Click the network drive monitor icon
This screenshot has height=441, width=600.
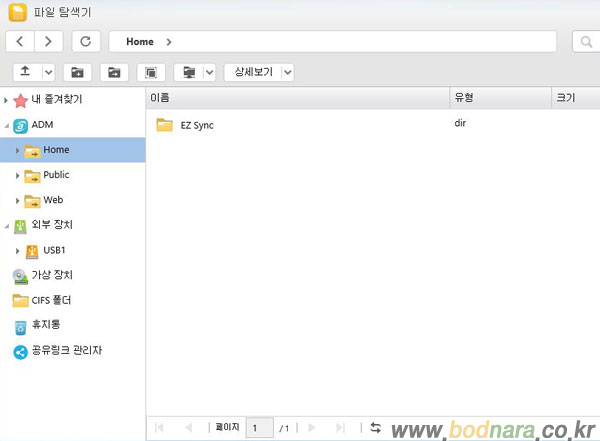point(188,72)
